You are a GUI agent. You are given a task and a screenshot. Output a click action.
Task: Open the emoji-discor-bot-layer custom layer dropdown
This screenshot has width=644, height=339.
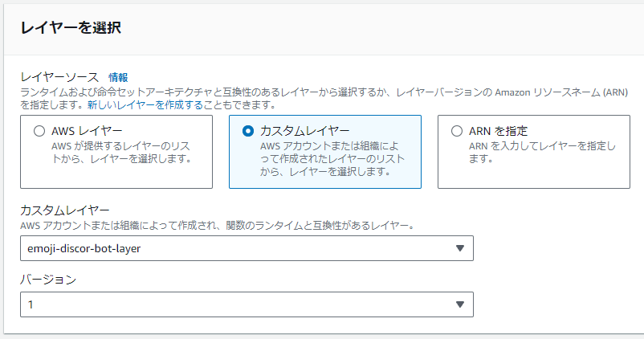point(247,248)
